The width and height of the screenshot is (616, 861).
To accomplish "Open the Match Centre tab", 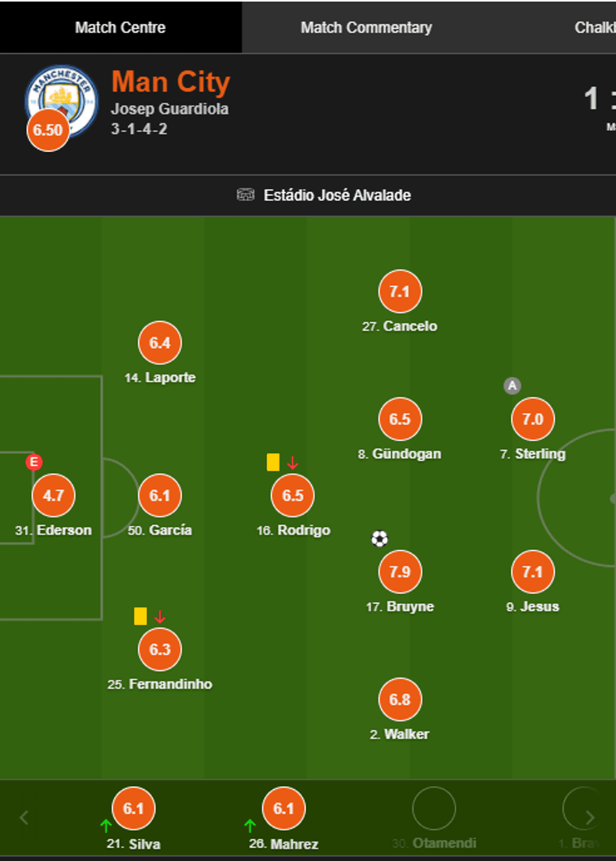I will point(120,28).
